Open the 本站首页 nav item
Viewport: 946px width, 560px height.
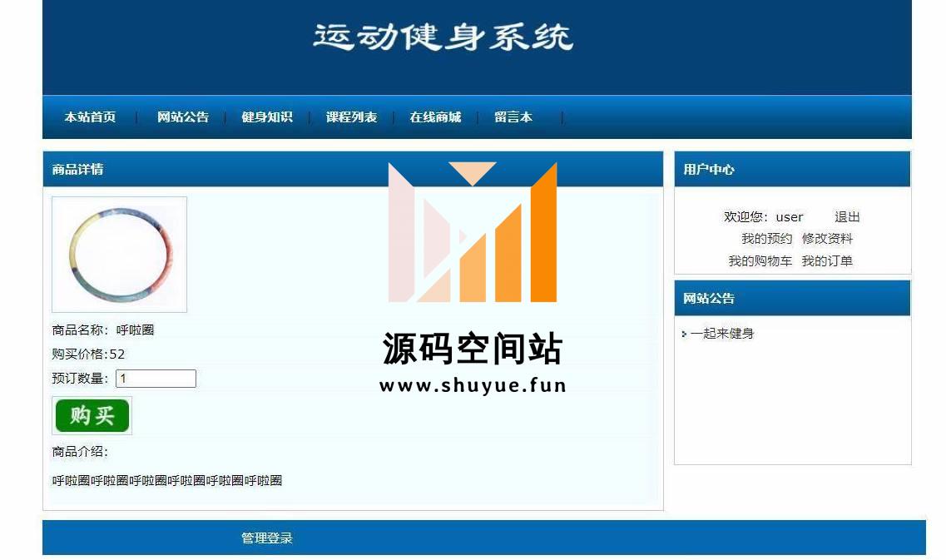point(90,117)
